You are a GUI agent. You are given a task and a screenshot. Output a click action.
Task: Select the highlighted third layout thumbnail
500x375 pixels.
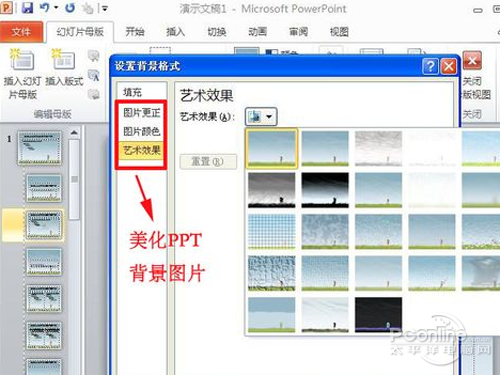point(44,225)
